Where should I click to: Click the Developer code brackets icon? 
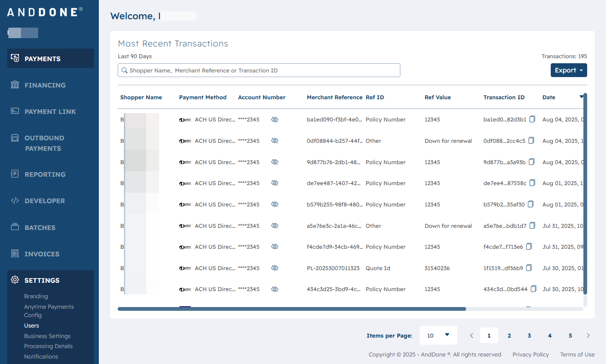pos(15,201)
